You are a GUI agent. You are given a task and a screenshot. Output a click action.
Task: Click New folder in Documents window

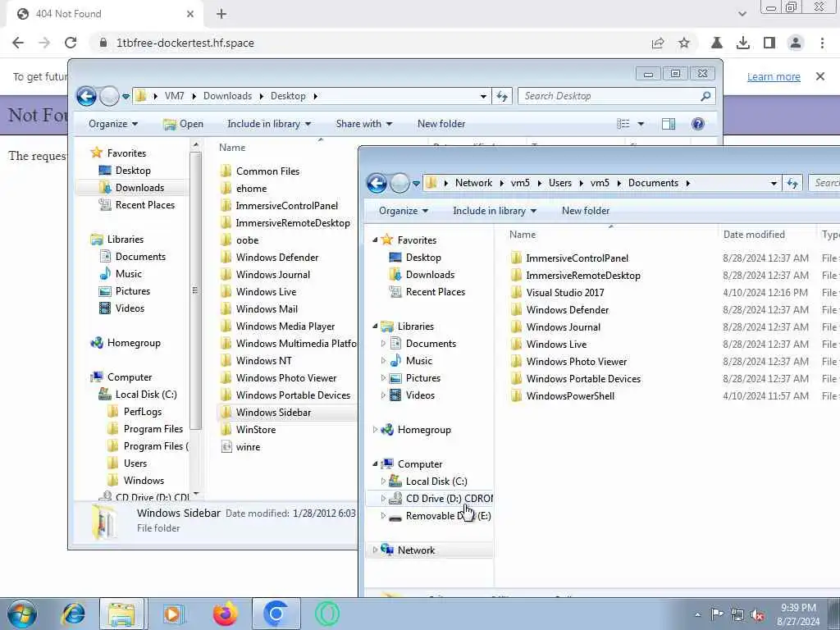586,211
